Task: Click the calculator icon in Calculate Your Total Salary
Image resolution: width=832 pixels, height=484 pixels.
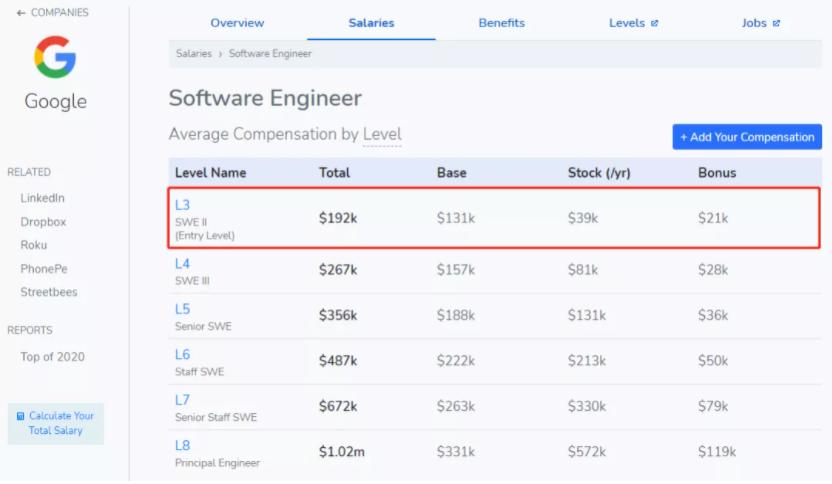Action: 21,416
